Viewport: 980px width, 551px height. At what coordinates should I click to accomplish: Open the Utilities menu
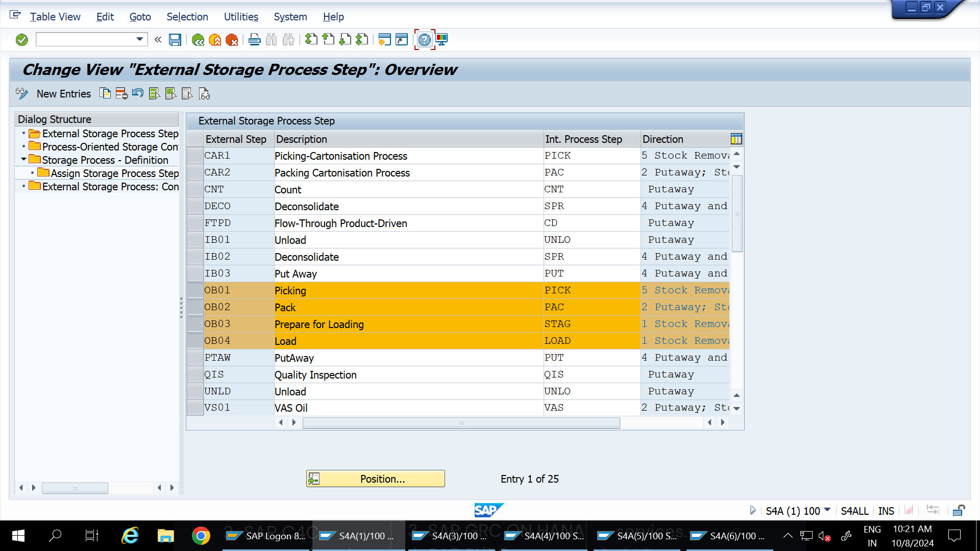tap(240, 17)
